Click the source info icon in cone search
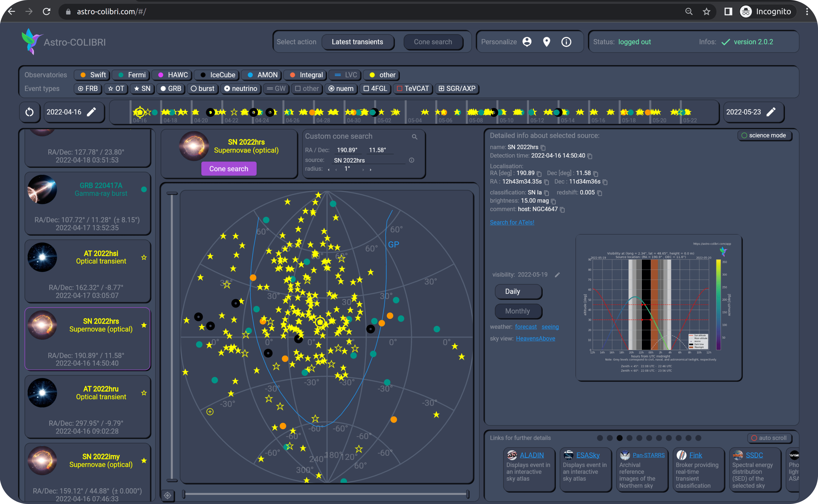 click(412, 160)
